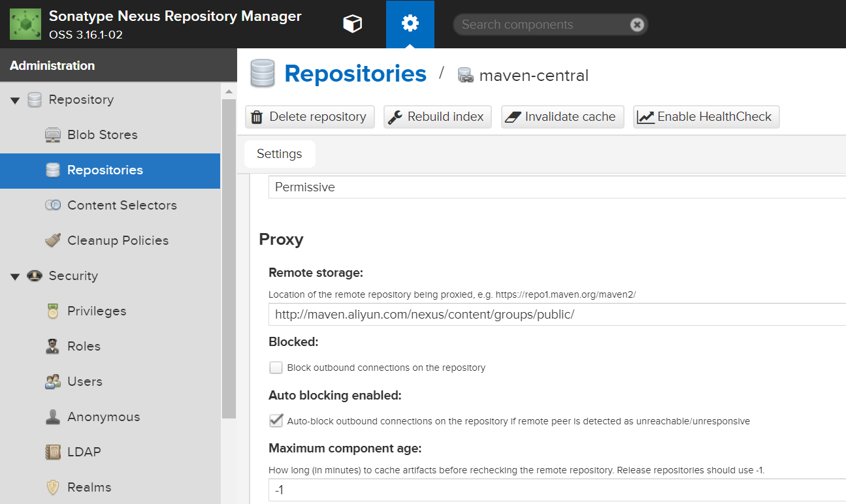
Task: Go to Privileges under Security
Action: (x=97, y=311)
